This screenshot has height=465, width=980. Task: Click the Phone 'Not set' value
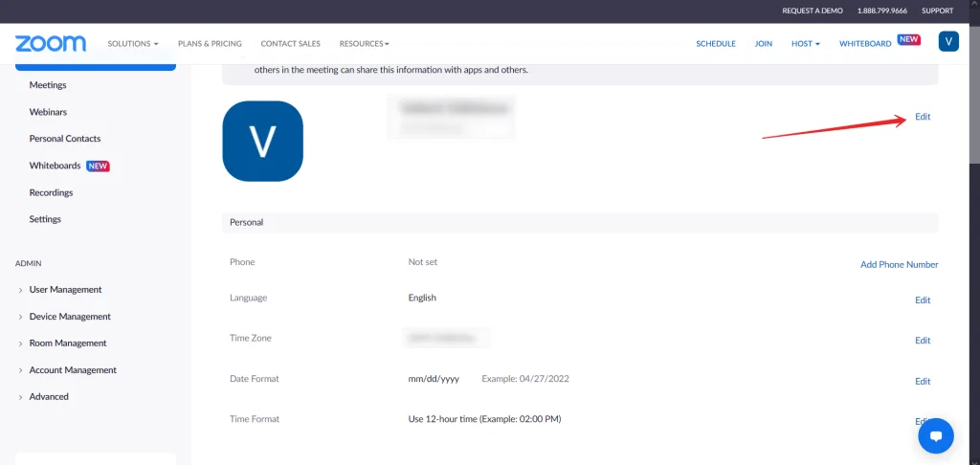(x=423, y=262)
